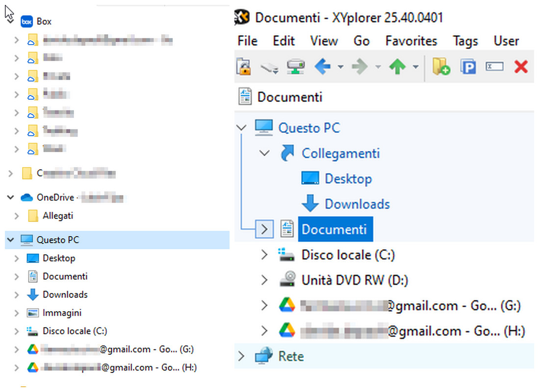Open forward-history dropdown next to gray arrow
This screenshot has height=392, width=539.
click(x=378, y=67)
